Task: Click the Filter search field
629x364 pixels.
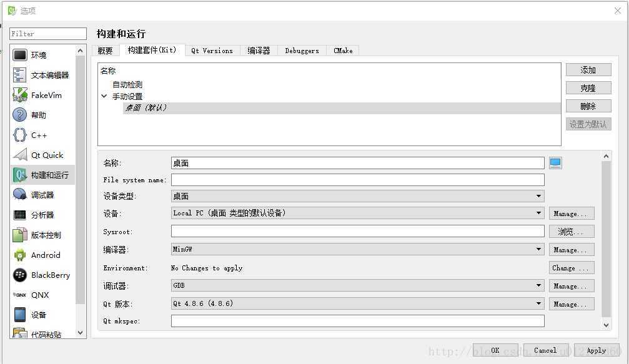Action: tap(48, 34)
